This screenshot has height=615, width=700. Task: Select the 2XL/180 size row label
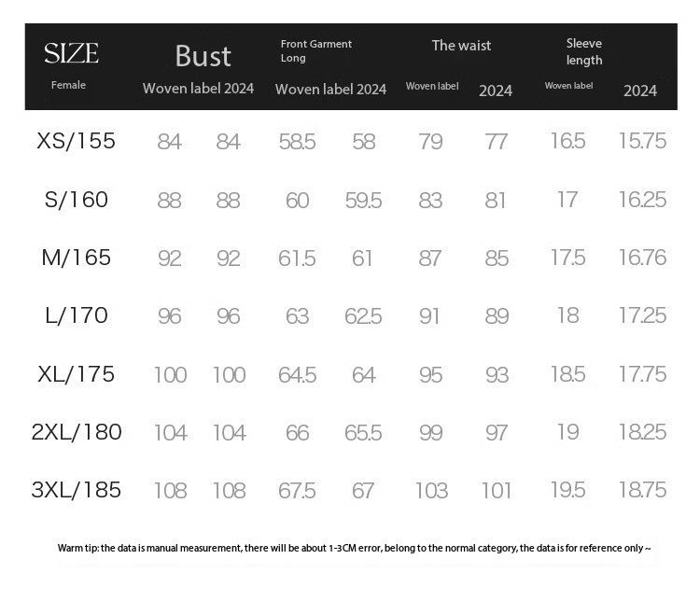tap(76, 431)
